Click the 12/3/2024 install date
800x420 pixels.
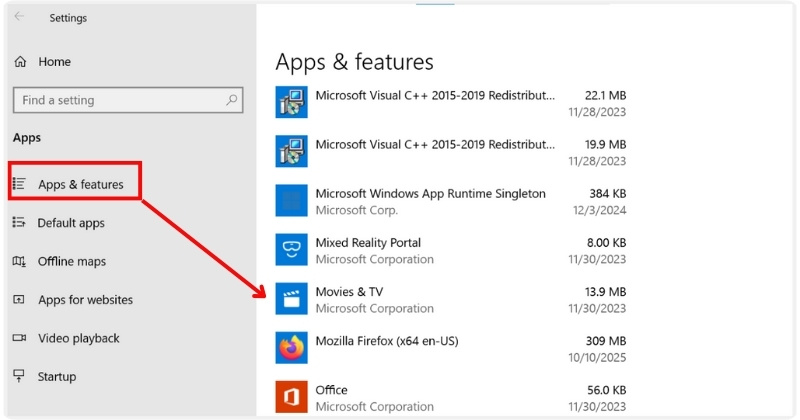(599, 210)
